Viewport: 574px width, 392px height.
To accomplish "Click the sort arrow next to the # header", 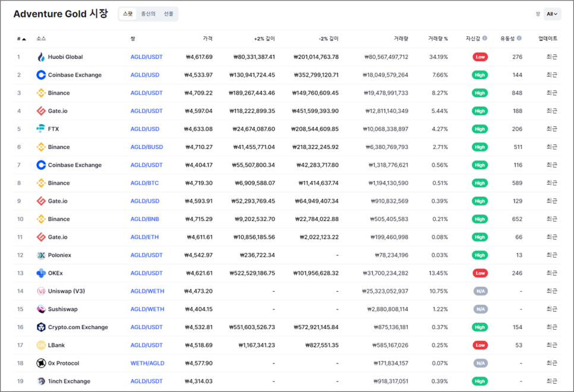I will tap(24, 39).
